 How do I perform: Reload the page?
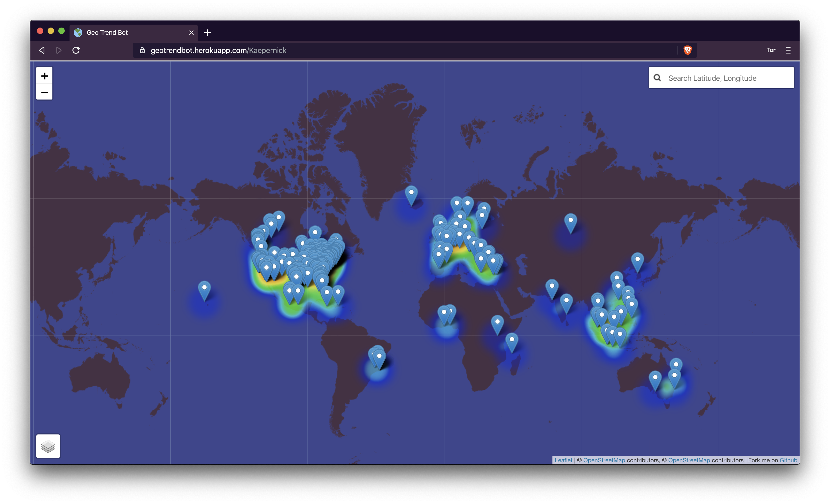76,50
